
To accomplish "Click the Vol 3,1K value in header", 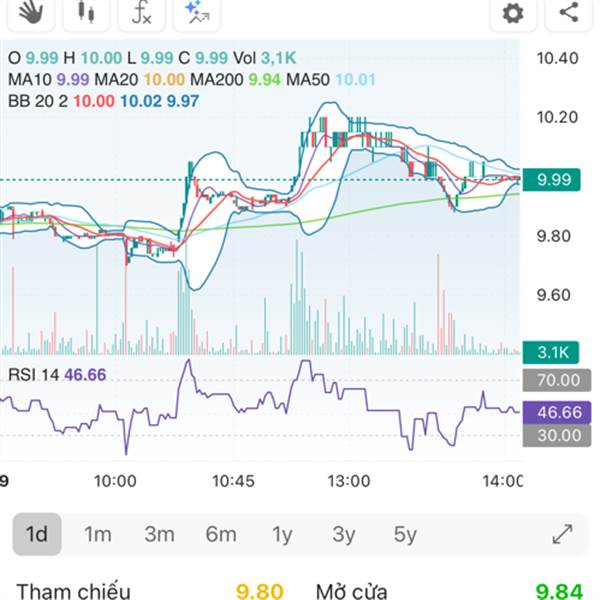I will coord(265,58).
